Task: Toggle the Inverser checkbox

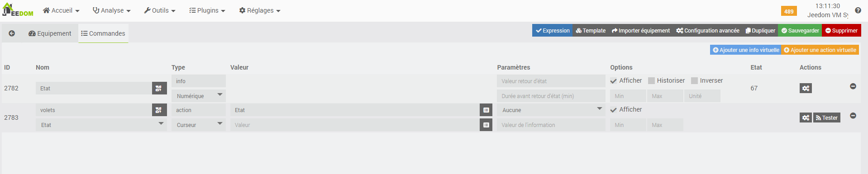Action: coord(694,80)
